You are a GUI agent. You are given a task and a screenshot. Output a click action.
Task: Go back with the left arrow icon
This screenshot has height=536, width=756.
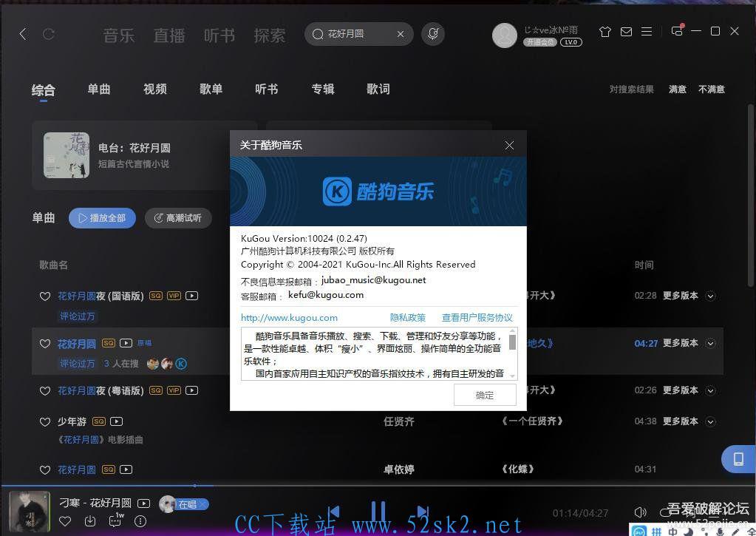click(x=23, y=34)
